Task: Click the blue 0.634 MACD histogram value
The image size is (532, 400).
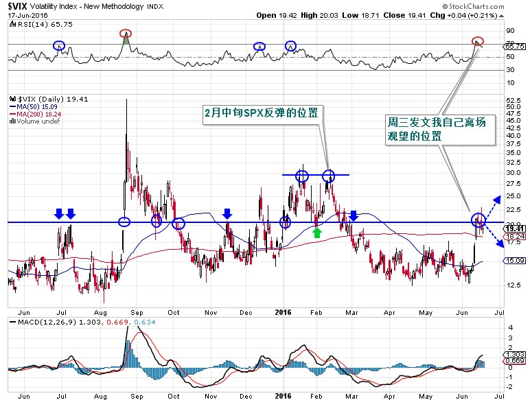Action: click(145, 322)
